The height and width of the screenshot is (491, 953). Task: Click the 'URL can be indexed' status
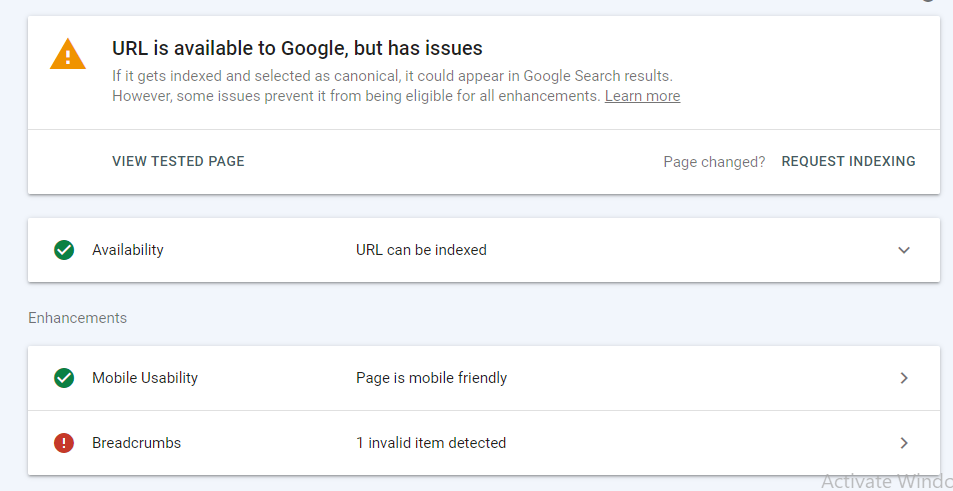click(x=421, y=250)
